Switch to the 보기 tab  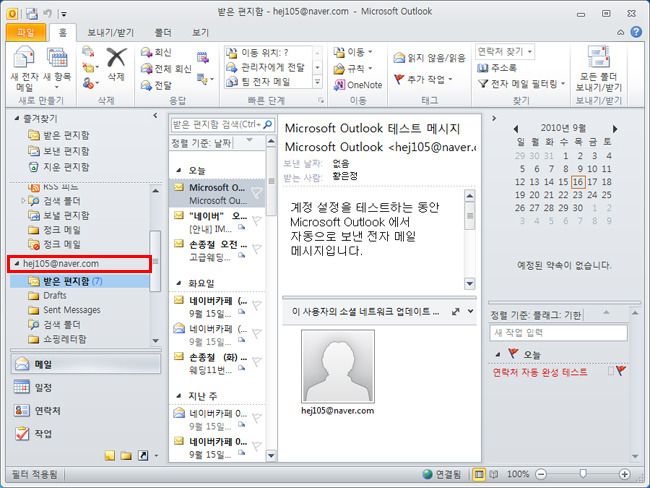(x=200, y=32)
